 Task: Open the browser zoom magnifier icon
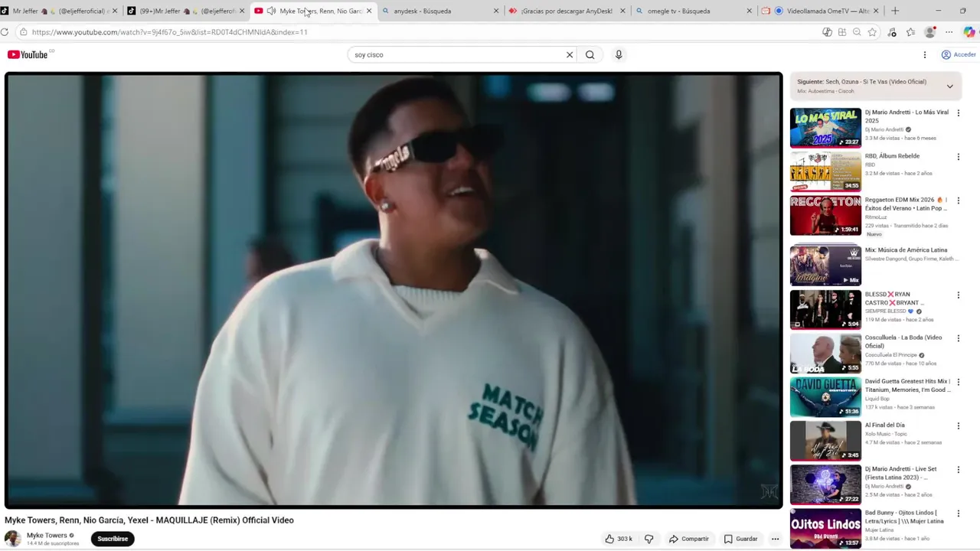[857, 32]
